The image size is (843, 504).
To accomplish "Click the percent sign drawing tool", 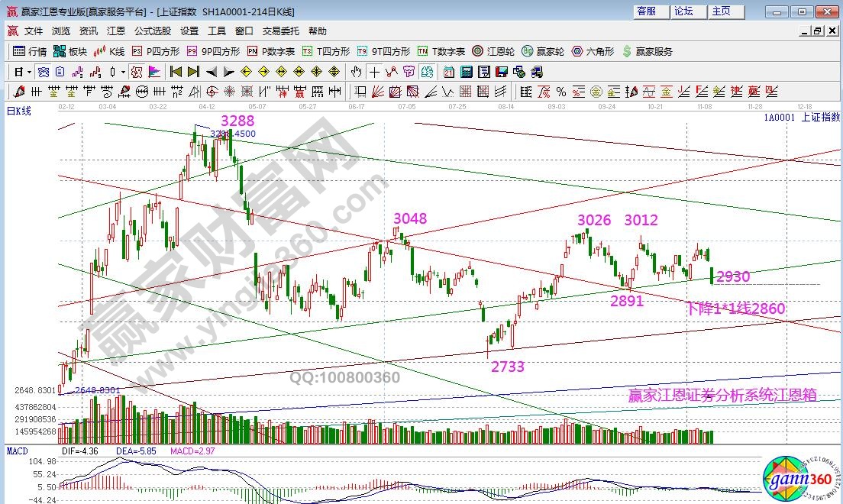I will coord(561,92).
